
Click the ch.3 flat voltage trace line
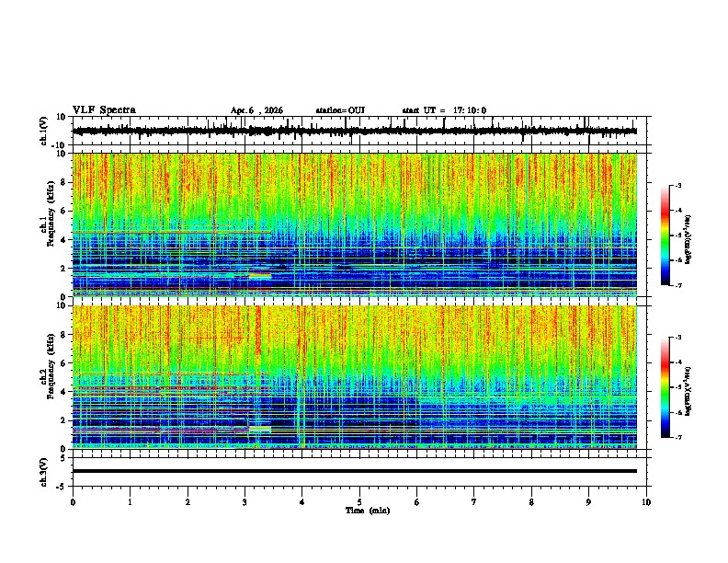pos(355,471)
